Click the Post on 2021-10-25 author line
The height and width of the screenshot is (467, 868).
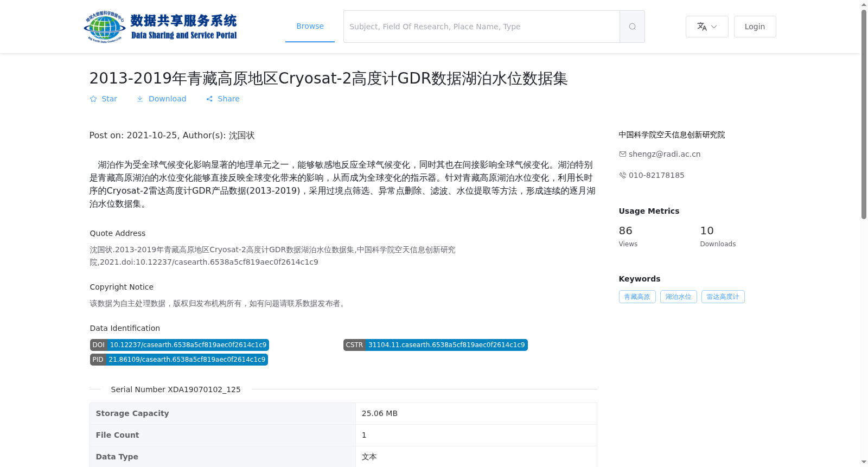point(172,136)
